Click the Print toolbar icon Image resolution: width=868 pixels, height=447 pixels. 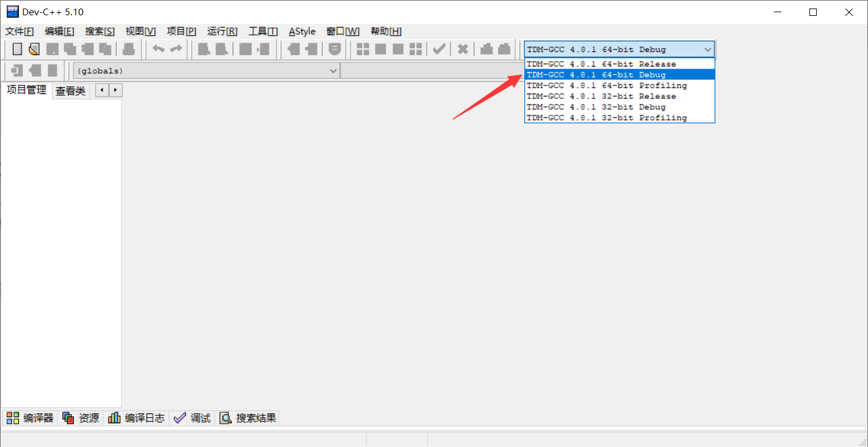[x=129, y=49]
